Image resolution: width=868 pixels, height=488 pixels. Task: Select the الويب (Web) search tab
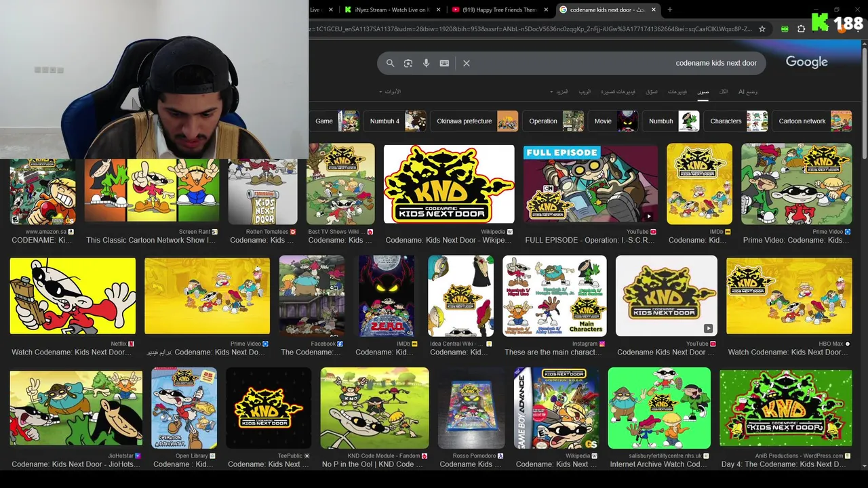coord(585,91)
